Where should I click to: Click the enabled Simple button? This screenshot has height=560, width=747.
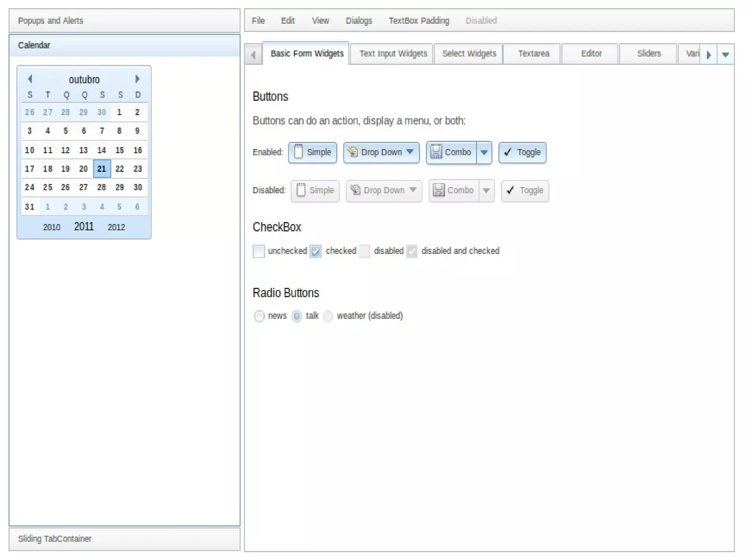click(x=313, y=152)
